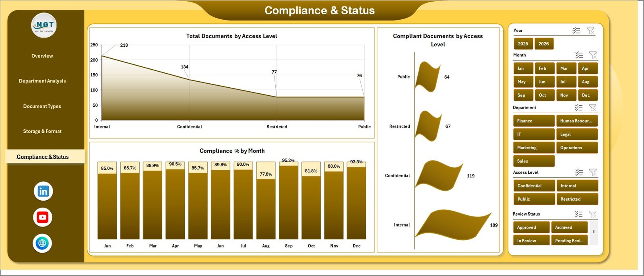Open the Document Types page

coord(42,106)
